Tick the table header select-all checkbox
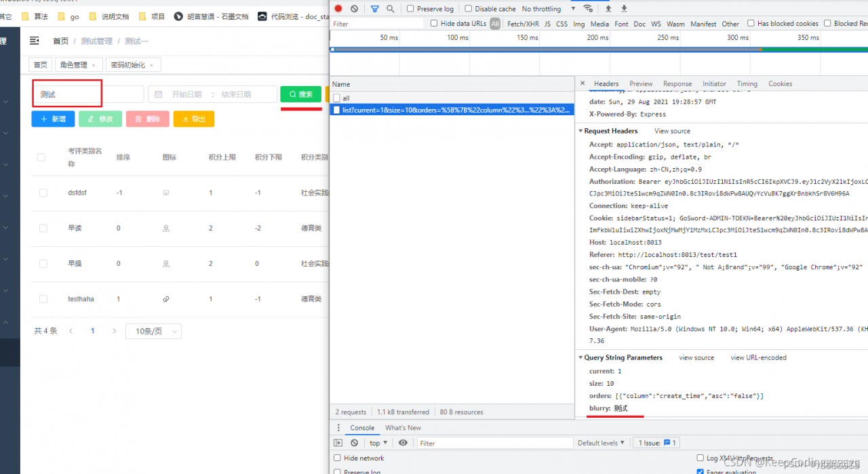The image size is (868, 474). coord(41,157)
